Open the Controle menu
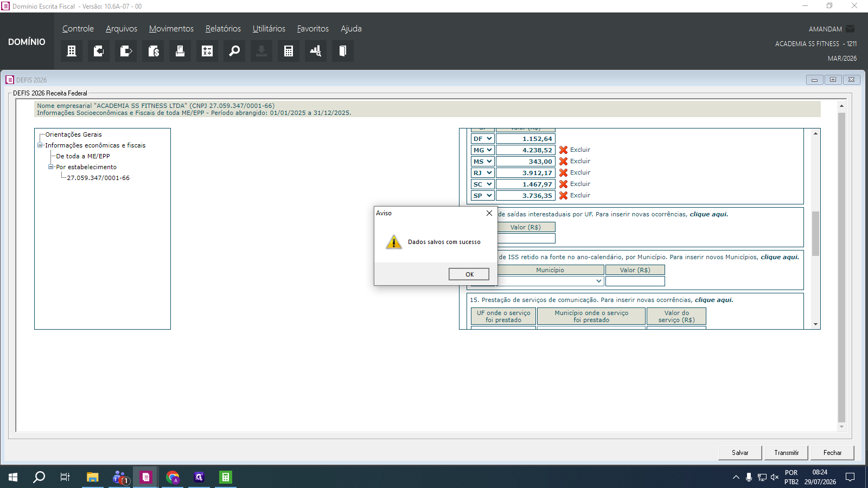The height and width of the screenshot is (488, 868). [x=78, y=29]
